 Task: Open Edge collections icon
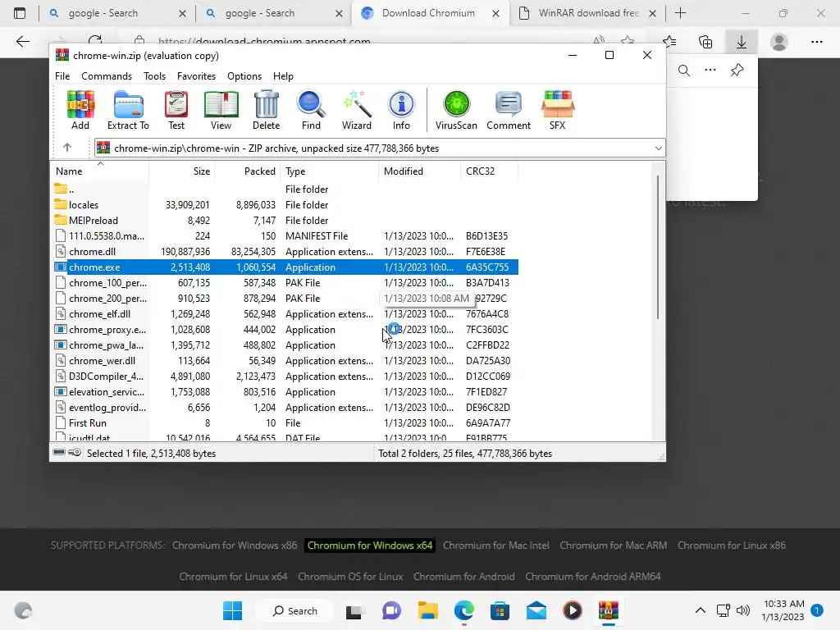pyautogui.click(x=705, y=42)
